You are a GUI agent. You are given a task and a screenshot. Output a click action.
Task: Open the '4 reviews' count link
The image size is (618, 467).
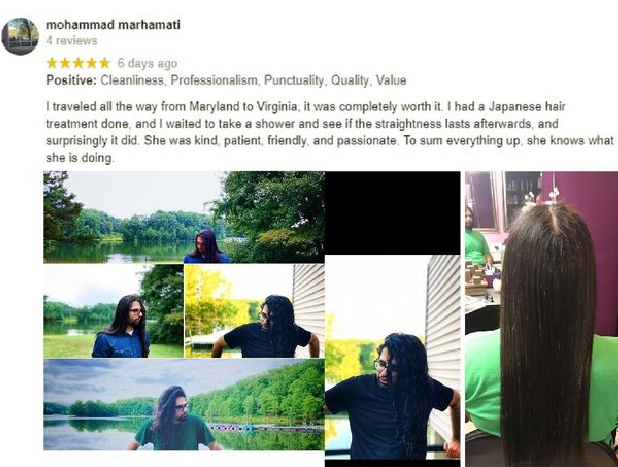pos(72,40)
